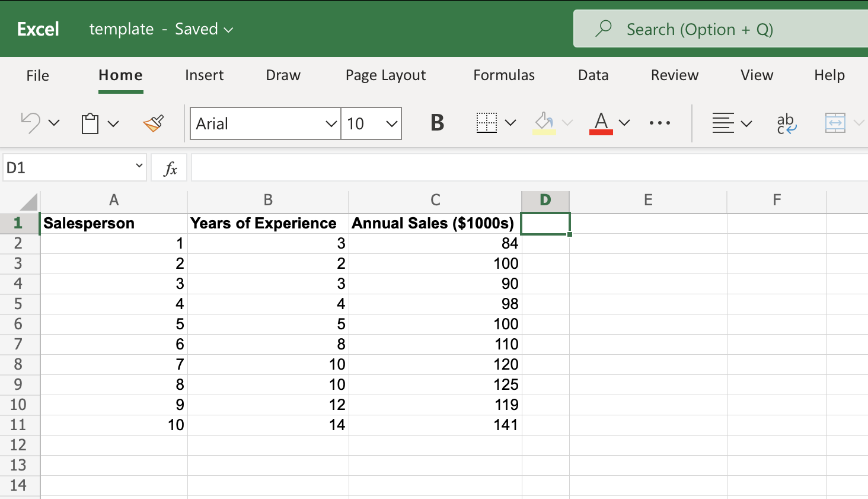
Task: Open the Data ribbon tab
Action: 593,75
